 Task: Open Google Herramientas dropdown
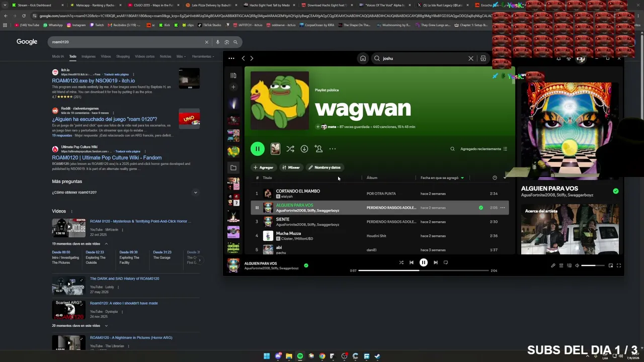[x=203, y=56]
